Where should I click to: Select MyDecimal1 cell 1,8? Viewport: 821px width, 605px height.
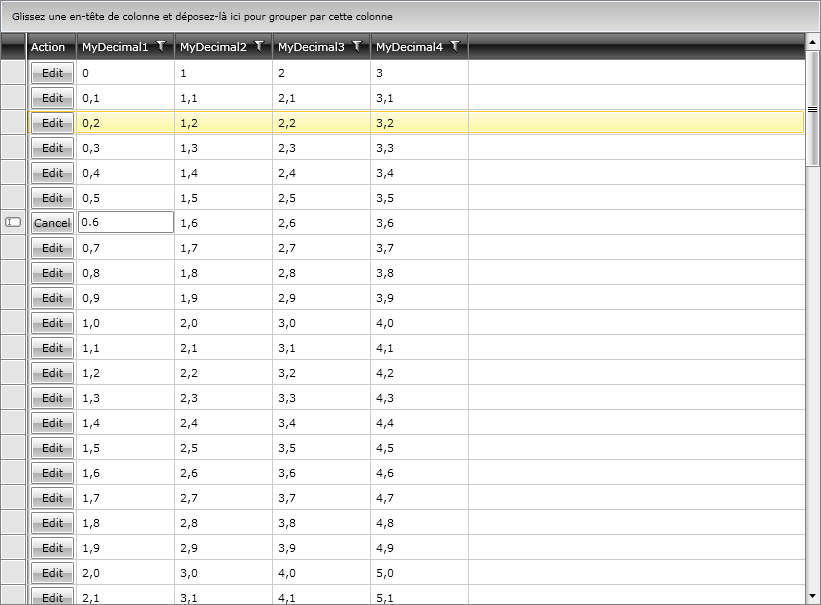[x=126, y=523]
